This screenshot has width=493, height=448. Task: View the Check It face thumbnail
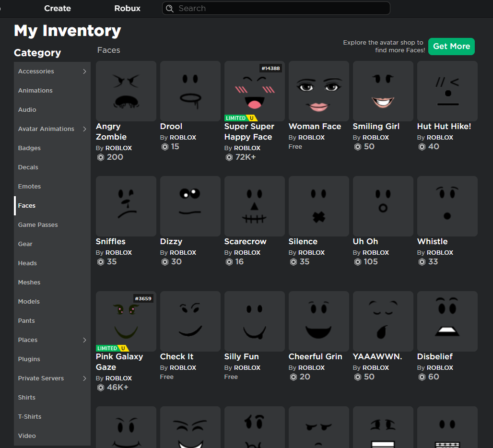click(190, 321)
